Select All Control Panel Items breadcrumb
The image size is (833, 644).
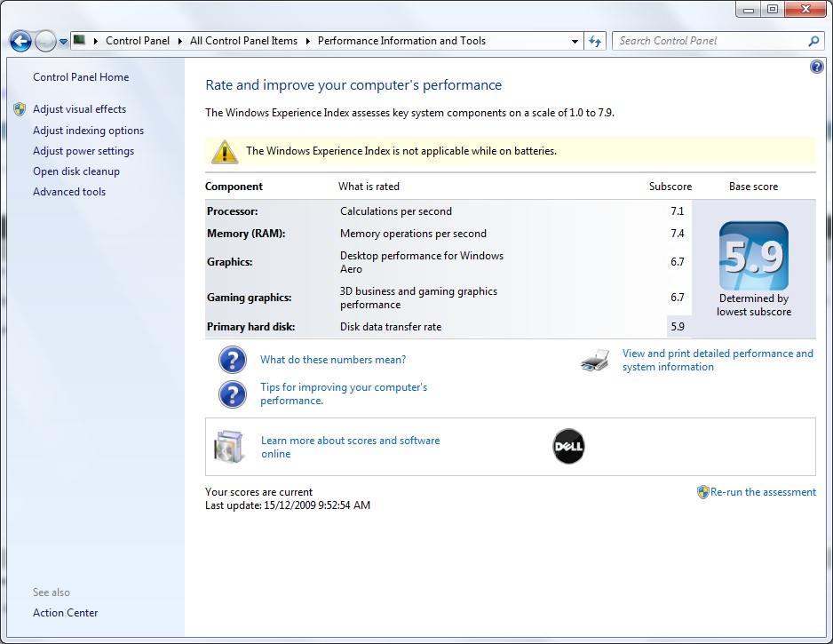coord(244,41)
